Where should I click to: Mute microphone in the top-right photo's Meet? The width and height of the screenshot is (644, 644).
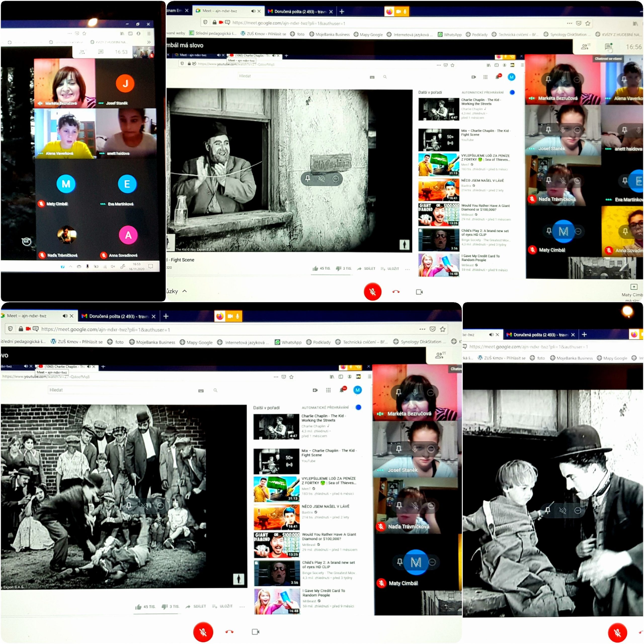(372, 292)
